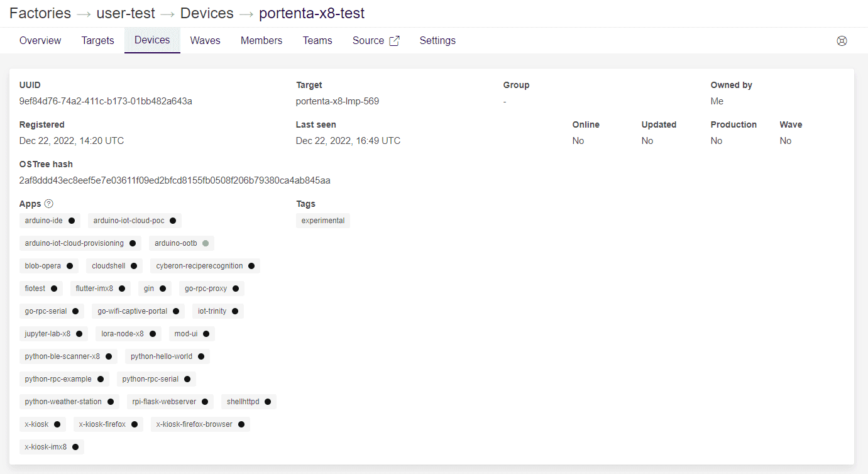868x474 pixels.
Task: Open the support lifebuoy icon at top right
Action: [842, 41]
